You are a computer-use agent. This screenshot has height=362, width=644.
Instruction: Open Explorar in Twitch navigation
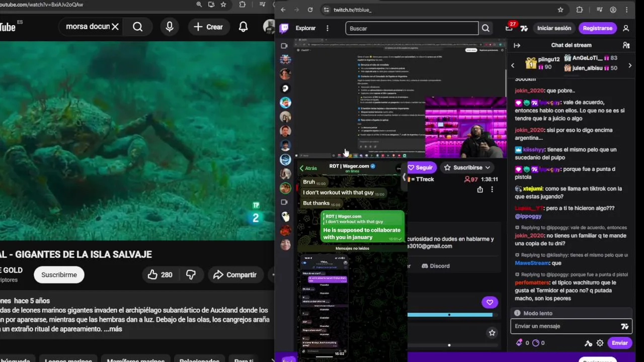[305, 28]
